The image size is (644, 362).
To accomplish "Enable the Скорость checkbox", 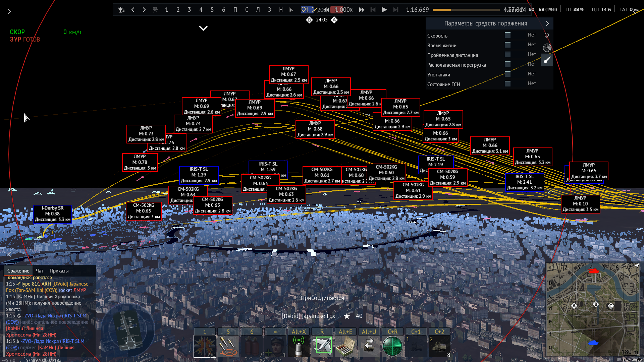I will click(507, 35).
